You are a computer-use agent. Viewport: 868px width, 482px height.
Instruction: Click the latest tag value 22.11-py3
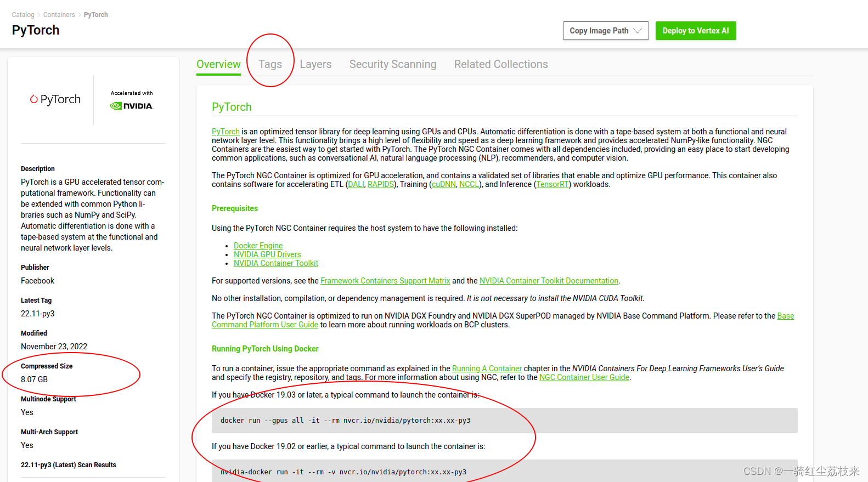(x=38, y=314)
